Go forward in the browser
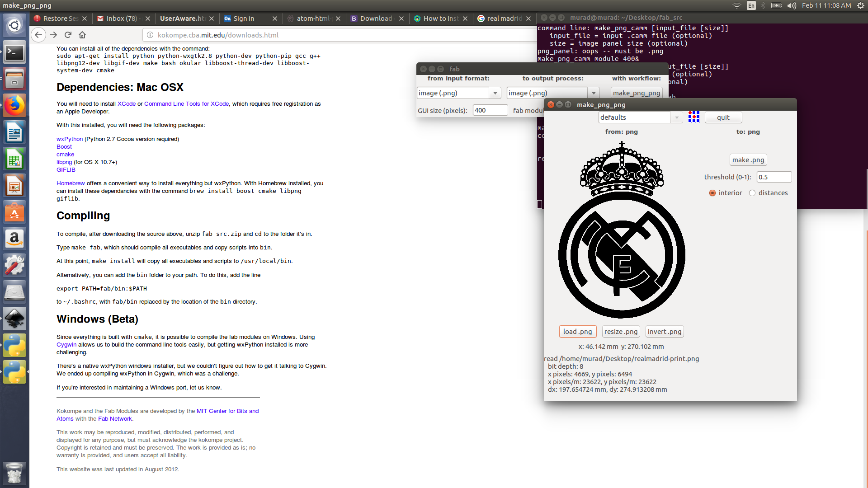This screenshot has height=488, width=868. point(53,35)
